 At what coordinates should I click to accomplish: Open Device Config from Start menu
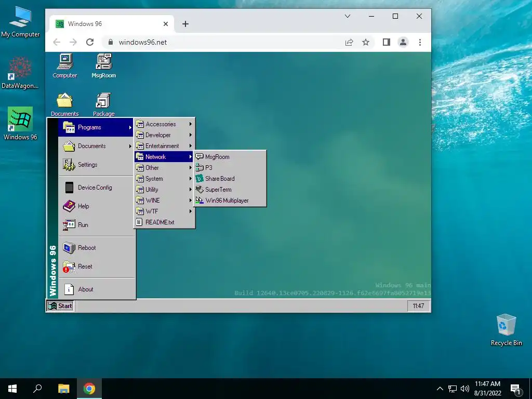coord(96,187)
